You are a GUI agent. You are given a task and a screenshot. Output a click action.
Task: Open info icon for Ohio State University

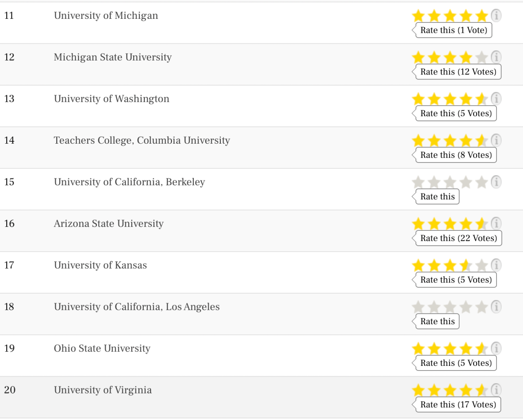[496, 348]
